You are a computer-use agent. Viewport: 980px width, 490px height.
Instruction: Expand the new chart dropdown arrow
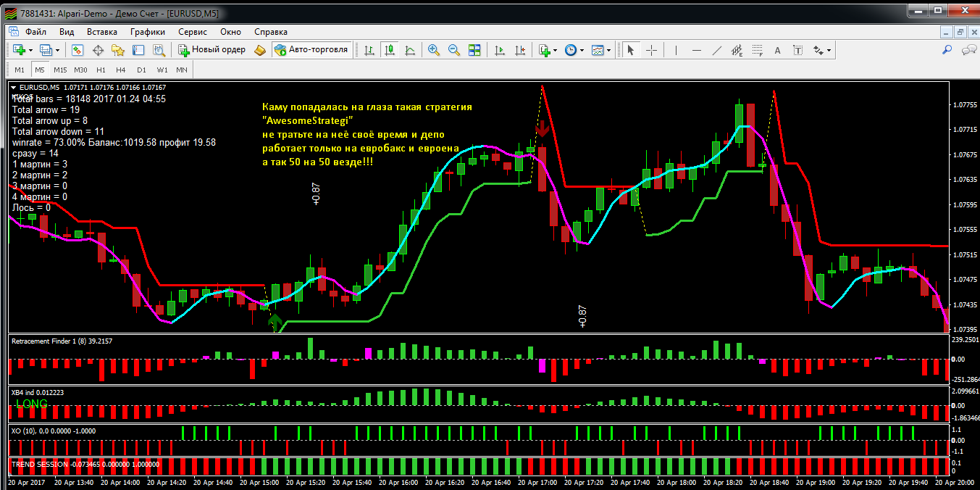(28, 50)
